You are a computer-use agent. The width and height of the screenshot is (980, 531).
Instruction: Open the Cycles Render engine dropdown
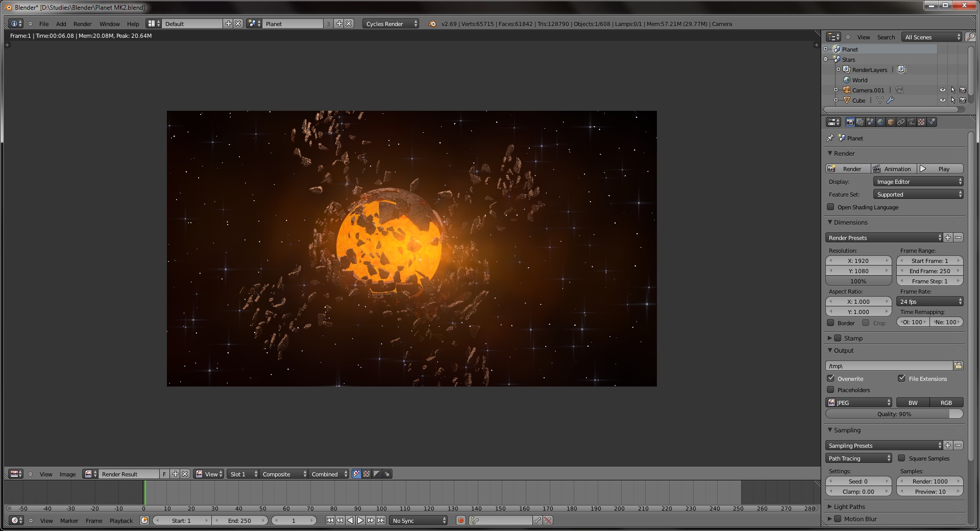[391, 23]
